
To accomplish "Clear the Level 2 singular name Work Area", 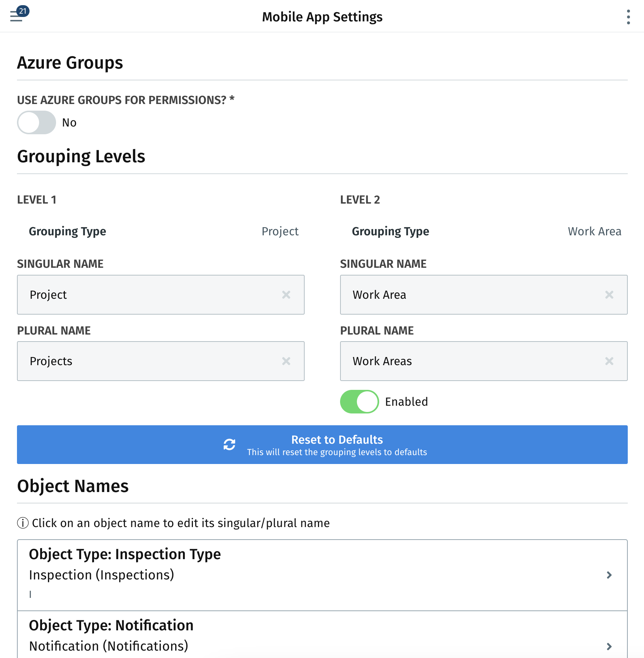I will click(609, 295).
